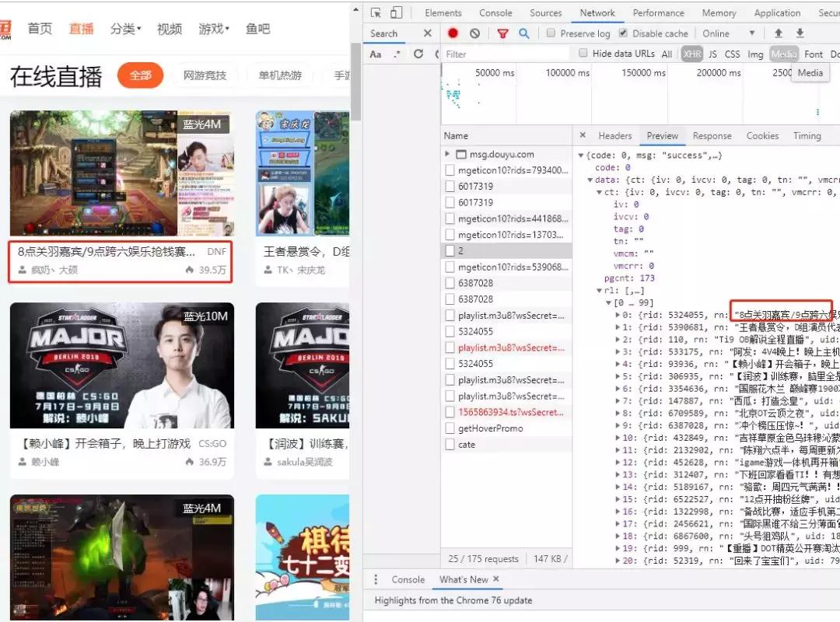
Task: Switch to the Performance panel tab
Action: point(658,12)
